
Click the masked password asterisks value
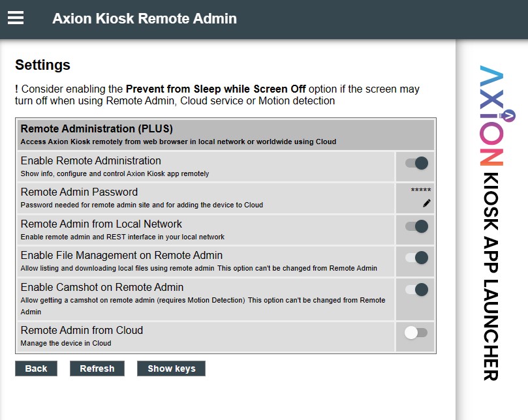click(x=420, y=190)
